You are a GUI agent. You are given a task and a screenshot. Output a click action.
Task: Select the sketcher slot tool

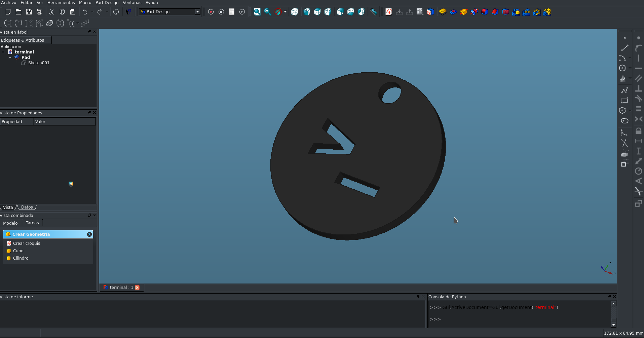point(624,120)
